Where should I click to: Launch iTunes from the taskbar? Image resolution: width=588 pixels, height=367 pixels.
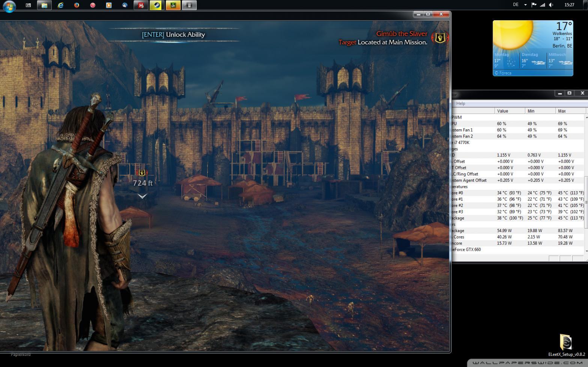pos(93,5)
